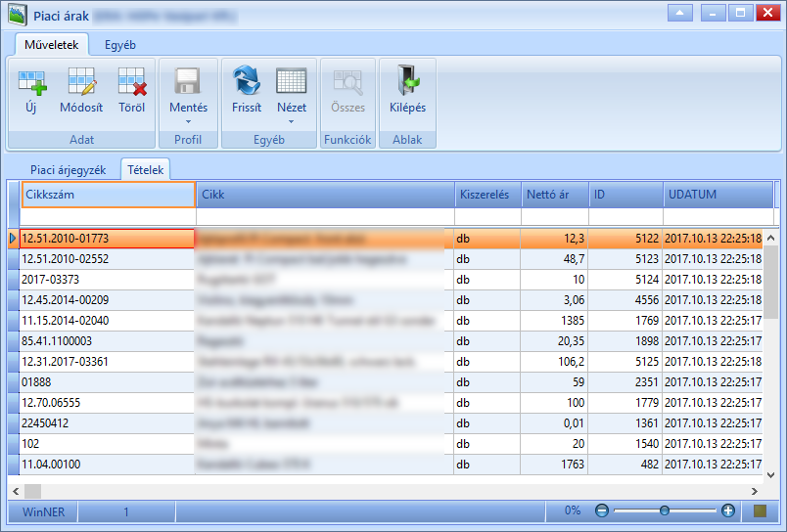
Task: Select the cell 2017-03373
Action: (x=107, y=280)
